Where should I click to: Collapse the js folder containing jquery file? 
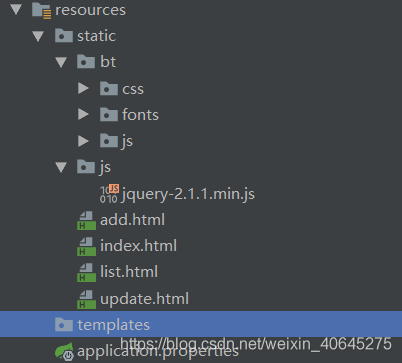tap(61, 167)
